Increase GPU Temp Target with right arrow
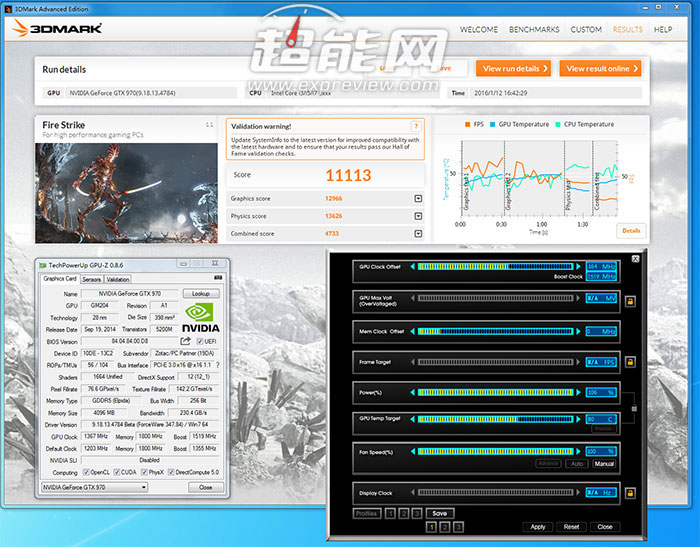Image resolution: width=700 pixels, height=547 pixels. coord(579,419)
